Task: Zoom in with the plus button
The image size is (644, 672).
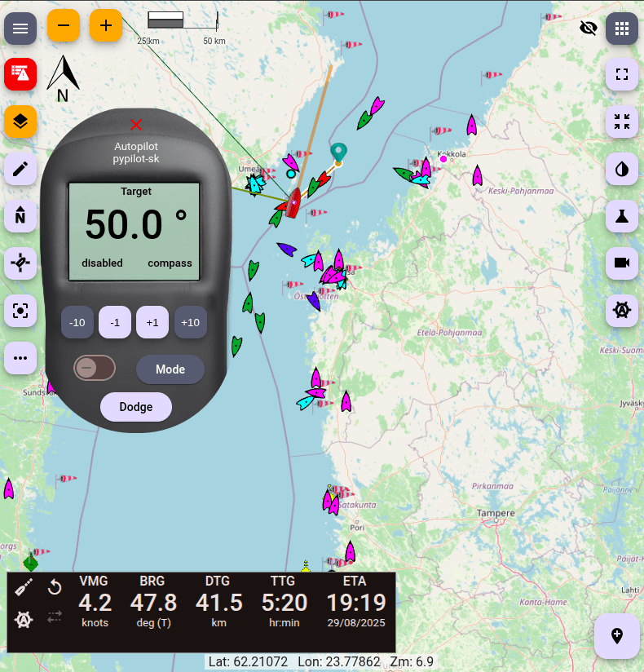Action: click(105, 26)
